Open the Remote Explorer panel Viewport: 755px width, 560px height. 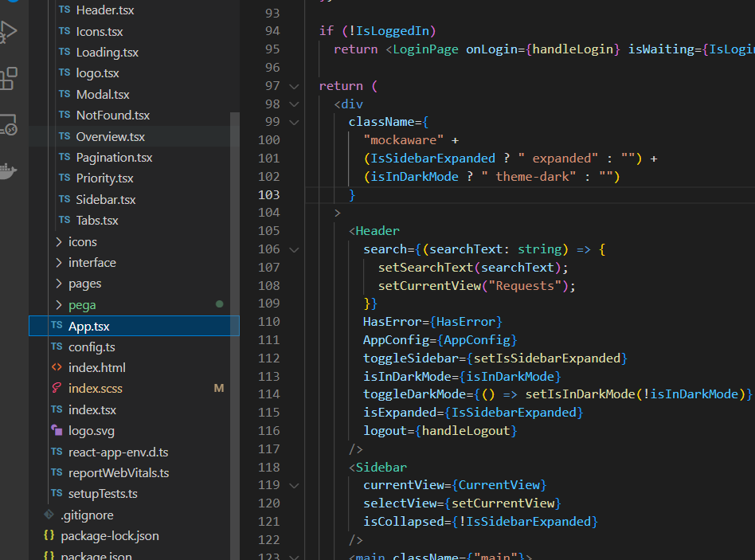[8, 124]
